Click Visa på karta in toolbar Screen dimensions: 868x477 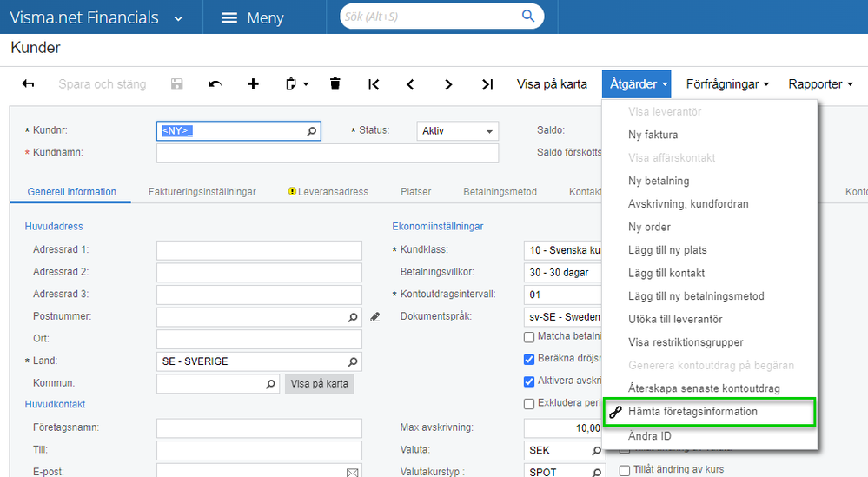(x=552, y=84)
